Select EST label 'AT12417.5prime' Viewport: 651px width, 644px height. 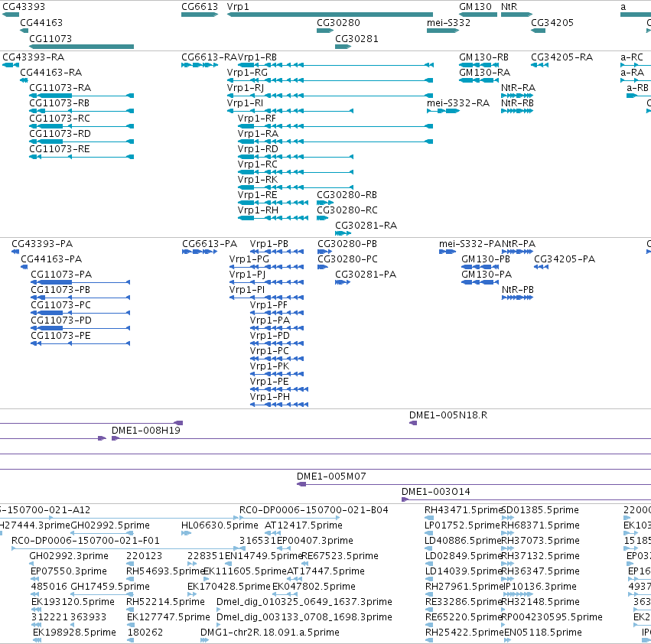pos(304,525)
